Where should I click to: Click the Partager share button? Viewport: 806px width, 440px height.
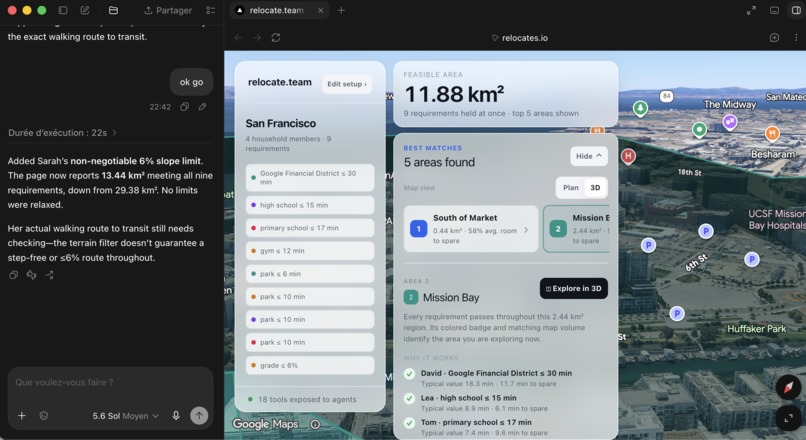click(x=168, y=10)
